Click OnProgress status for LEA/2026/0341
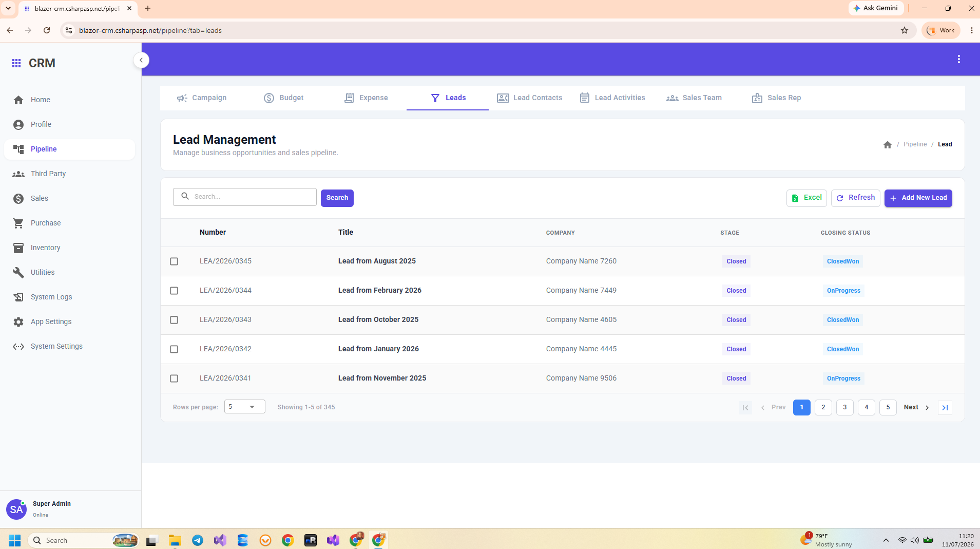Viewport: 980px width, 549px height. 843,378
